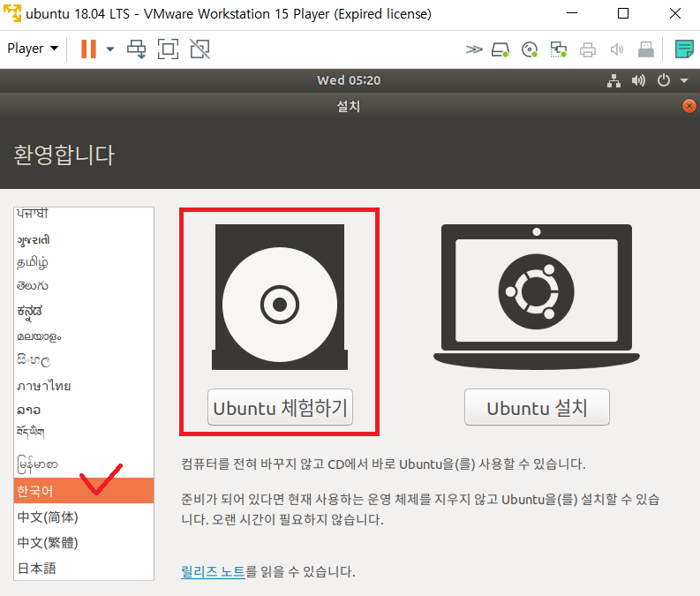The image size is (700, 596).
Task: Click the Wed 05:20 clock
Action: tap(349, 80)
